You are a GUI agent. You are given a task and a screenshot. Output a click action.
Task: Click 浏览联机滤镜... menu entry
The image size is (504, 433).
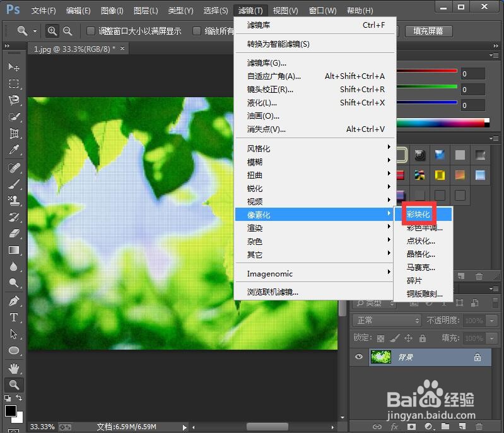315,292
